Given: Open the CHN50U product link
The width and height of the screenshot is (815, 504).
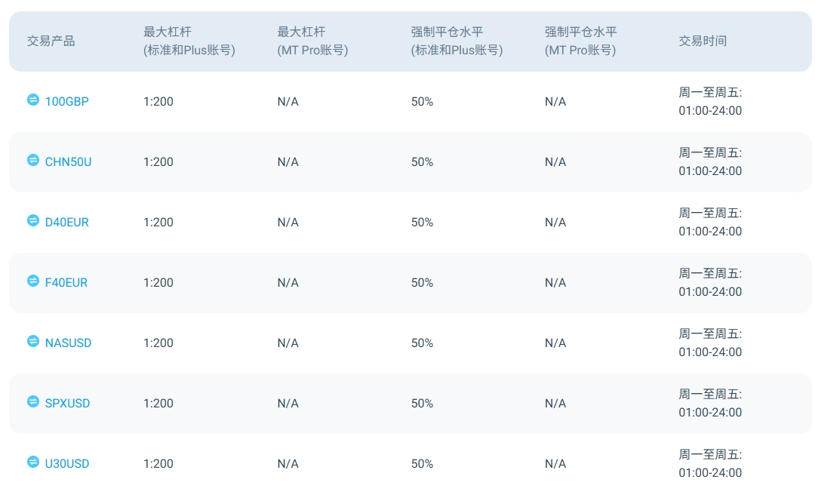Looking at the screenshot, I should pyautogui.click(x=68, y=161).
